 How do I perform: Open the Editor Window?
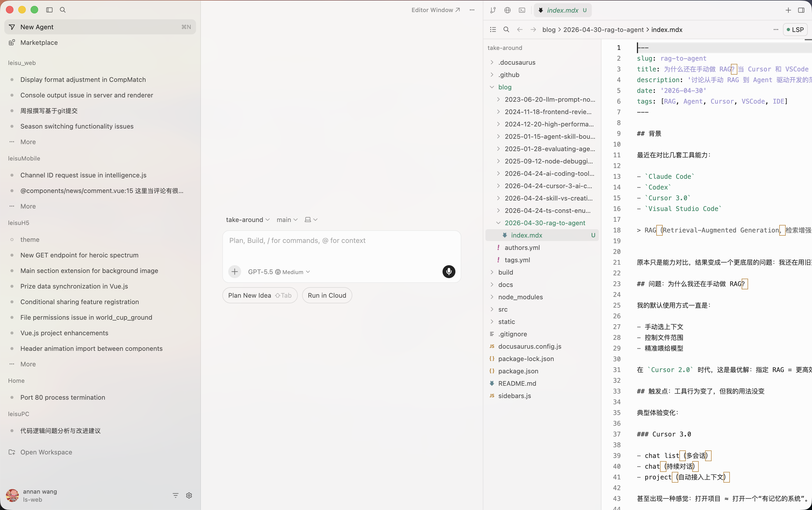coord(435,10)
